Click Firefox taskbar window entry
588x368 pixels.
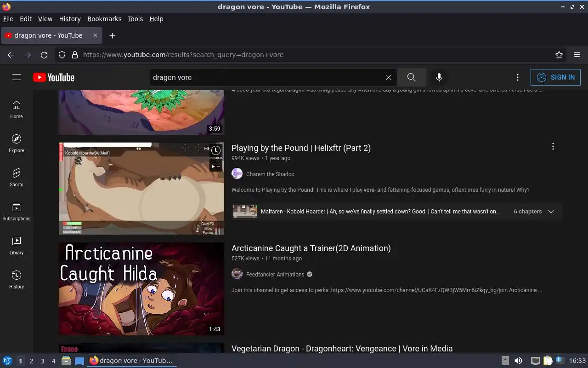(x=132, y=361)
